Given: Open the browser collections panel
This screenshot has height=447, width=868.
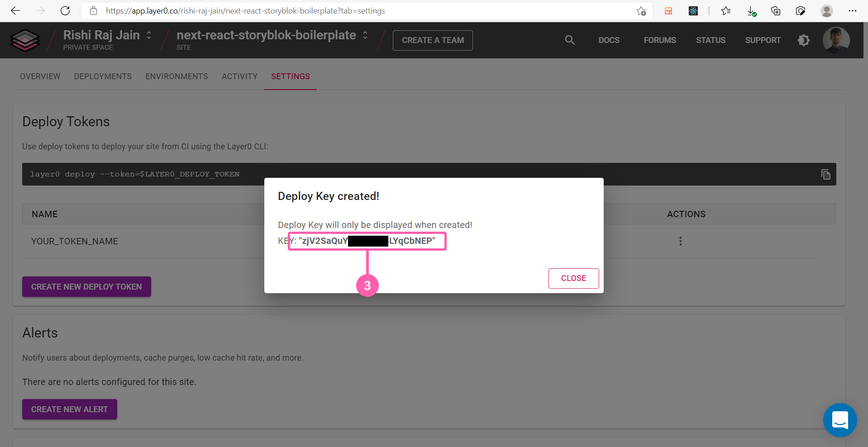Looking at the screenshot, I should pos(776,11).
